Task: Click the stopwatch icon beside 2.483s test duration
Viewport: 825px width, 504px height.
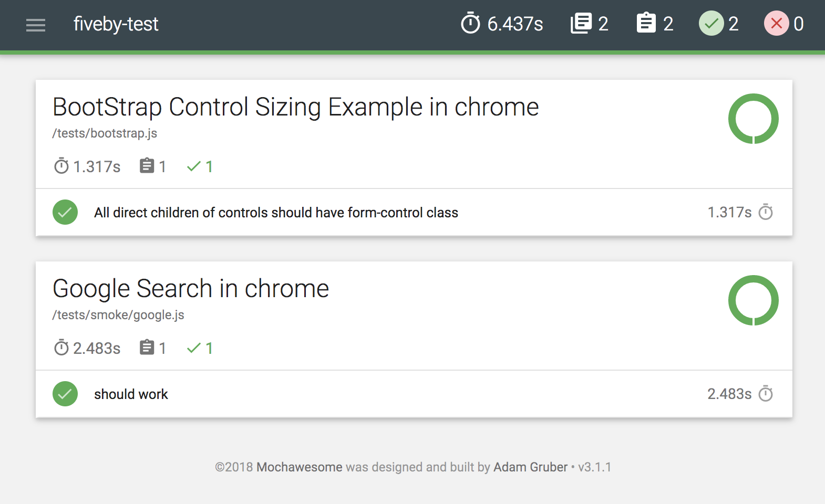Action: [766, 393]
